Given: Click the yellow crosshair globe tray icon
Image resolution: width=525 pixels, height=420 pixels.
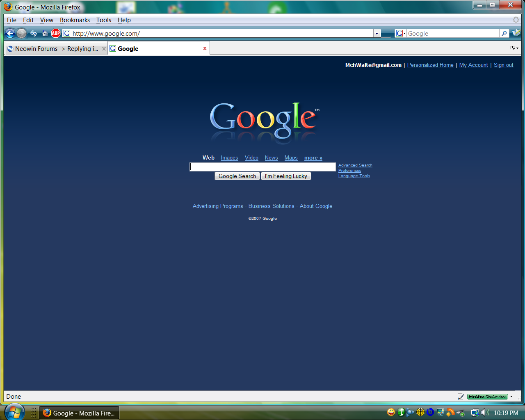Looking at the screenshot, I should coord(420,412).
